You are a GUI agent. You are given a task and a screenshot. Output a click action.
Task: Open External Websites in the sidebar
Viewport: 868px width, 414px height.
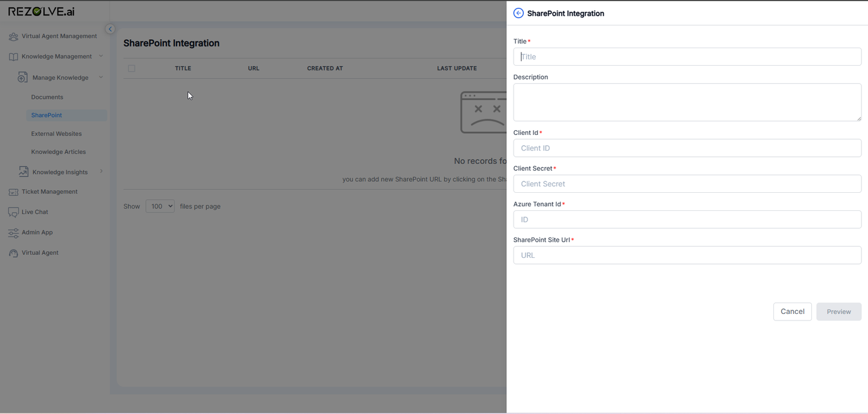[56, 134]
